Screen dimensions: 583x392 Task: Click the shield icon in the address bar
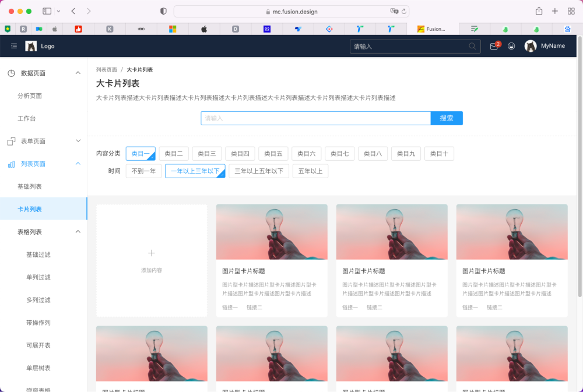point(164,10)
